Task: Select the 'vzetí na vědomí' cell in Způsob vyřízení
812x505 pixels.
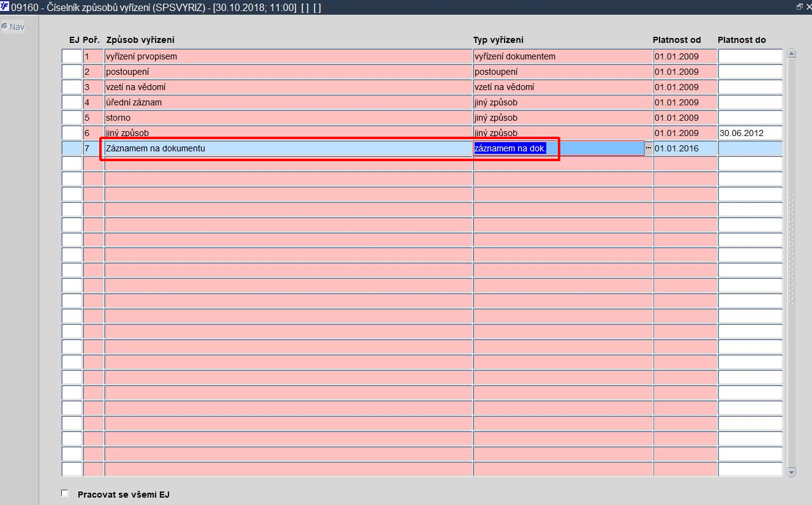Action: pyautogui.click(x=288, y=87)
